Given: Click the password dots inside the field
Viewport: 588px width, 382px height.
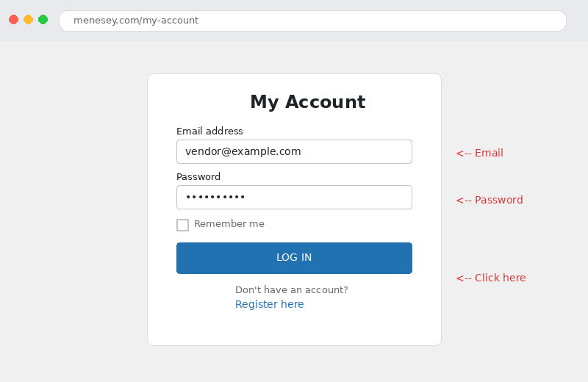Looking at the screenshot, I should coord(215,197).
